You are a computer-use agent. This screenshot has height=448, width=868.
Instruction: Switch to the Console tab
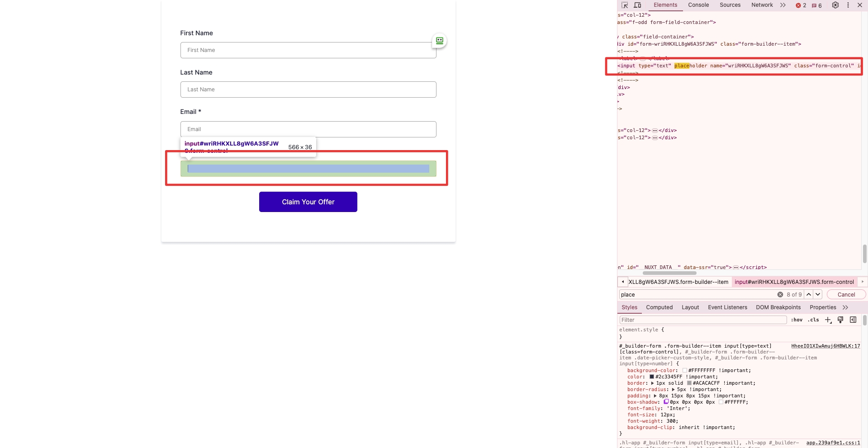[x=698, y=5]
